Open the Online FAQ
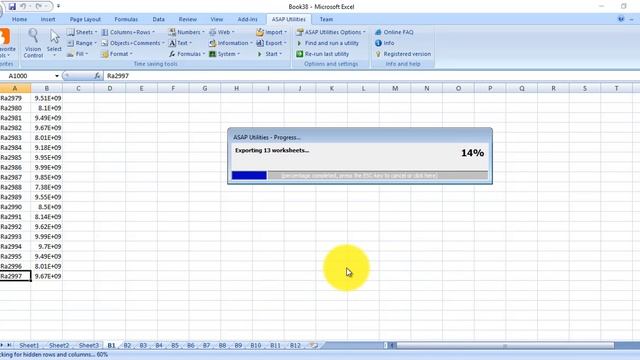The height and width of the screenshot is (360, 640). click(394, 32)
